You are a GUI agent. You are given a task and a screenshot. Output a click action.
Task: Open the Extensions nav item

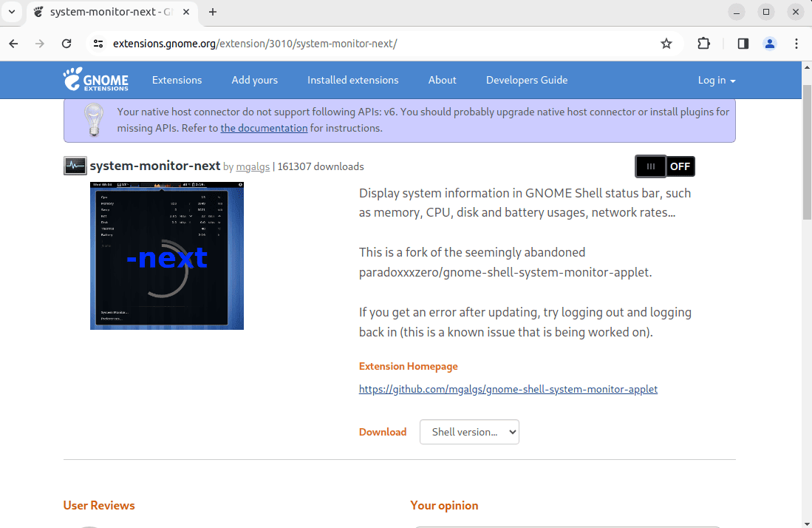[x=177, y=80]
